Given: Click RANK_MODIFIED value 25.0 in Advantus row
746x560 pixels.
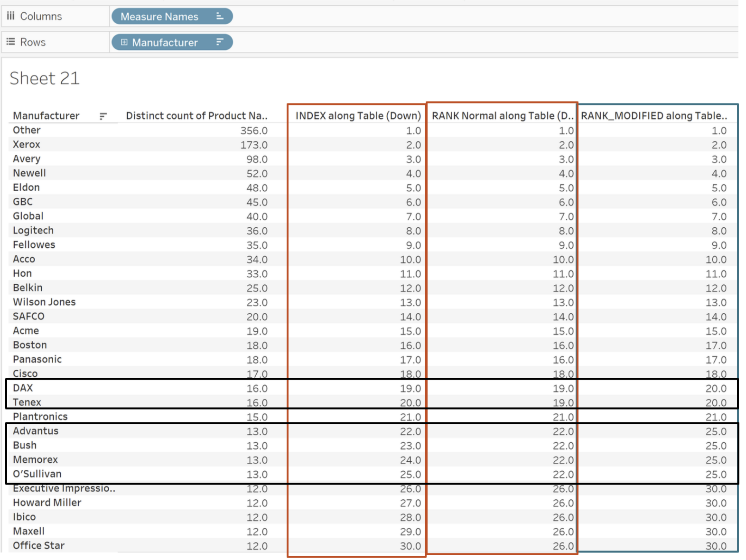Looking at the screenshot, I should (716, 431).
